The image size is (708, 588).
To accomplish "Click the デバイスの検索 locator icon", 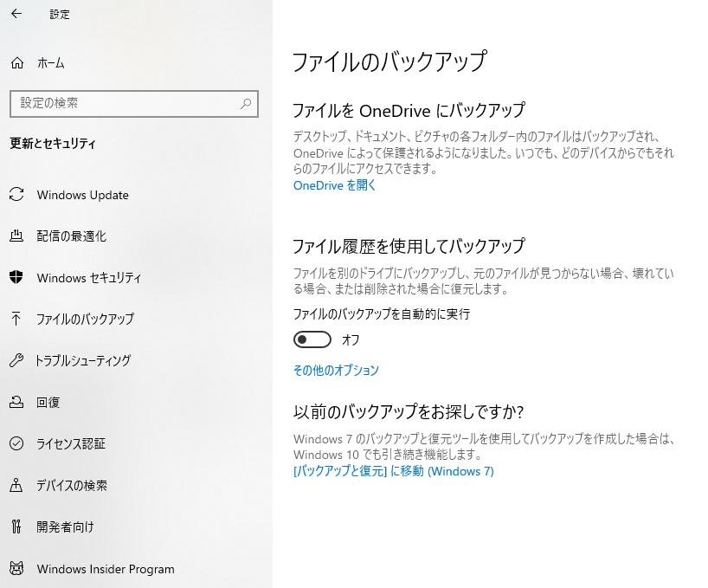I will pos(16,485).
